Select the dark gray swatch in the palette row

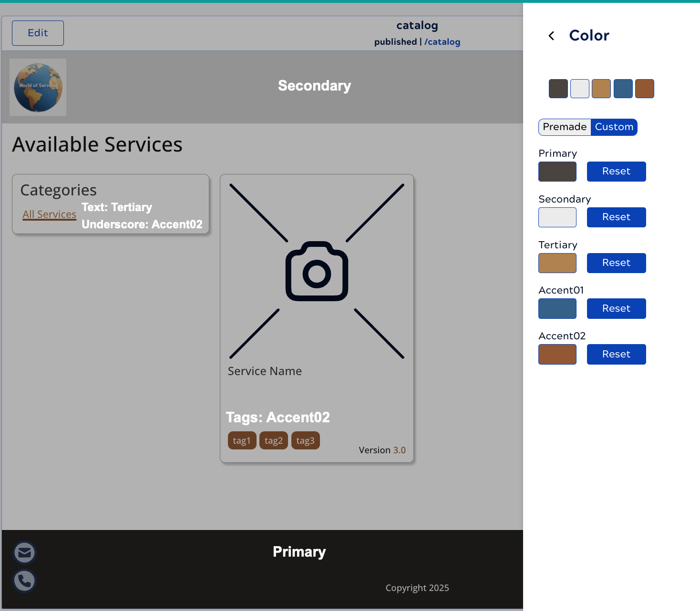coord(558,89)
